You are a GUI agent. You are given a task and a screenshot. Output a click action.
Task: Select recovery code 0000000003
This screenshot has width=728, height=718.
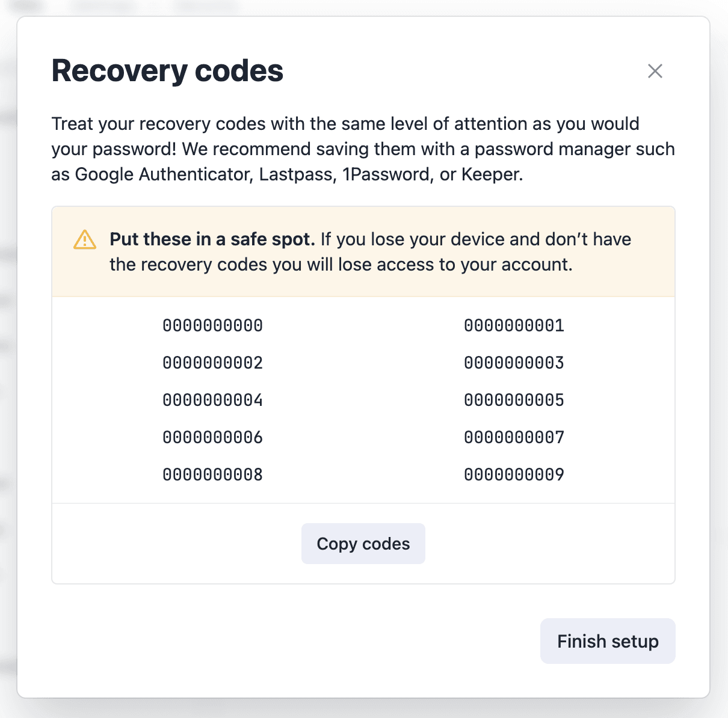pyautogui.click(x=513, y=363)
